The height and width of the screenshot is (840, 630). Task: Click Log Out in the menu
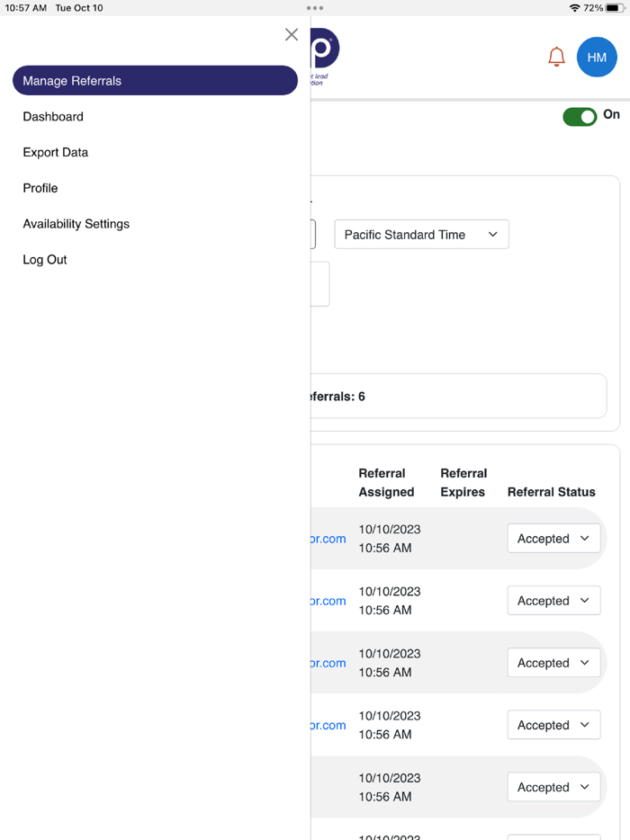click(44, 259)
